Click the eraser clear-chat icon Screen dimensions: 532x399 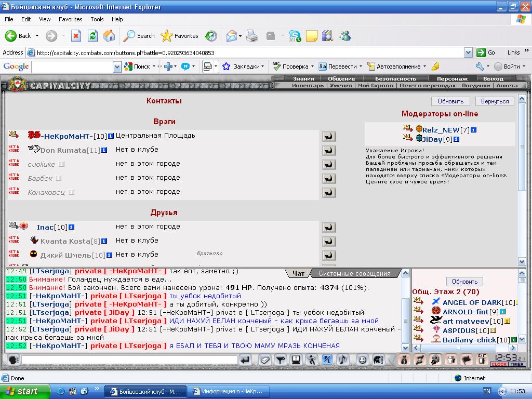point(264,360)
